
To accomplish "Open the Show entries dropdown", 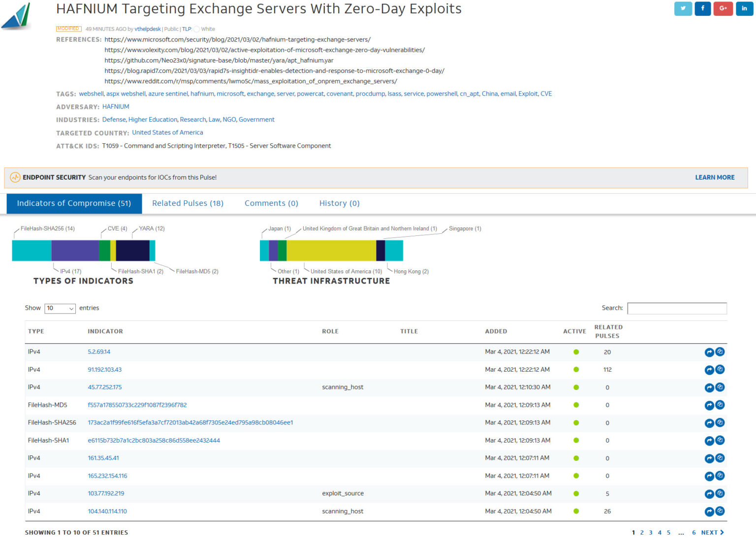I will (59, 308).
